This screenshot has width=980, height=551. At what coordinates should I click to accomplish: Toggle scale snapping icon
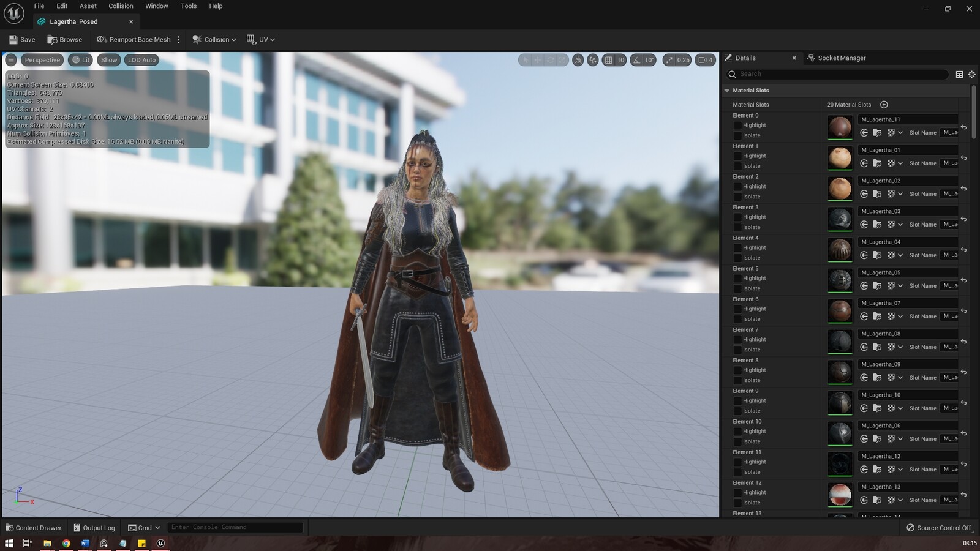[669, 60]
